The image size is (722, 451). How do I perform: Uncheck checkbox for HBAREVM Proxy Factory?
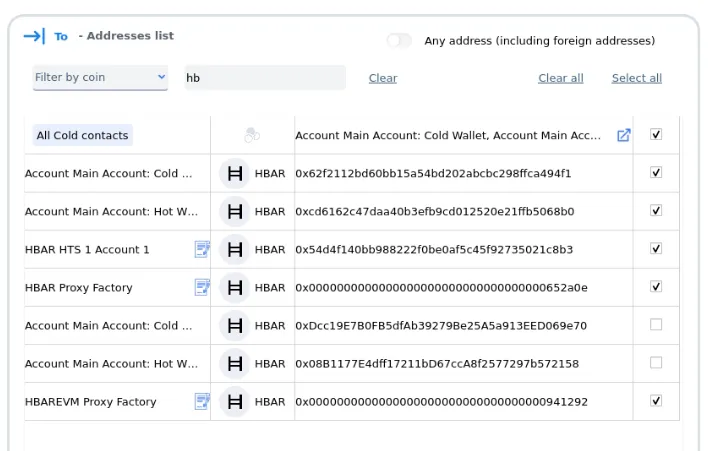656,401
